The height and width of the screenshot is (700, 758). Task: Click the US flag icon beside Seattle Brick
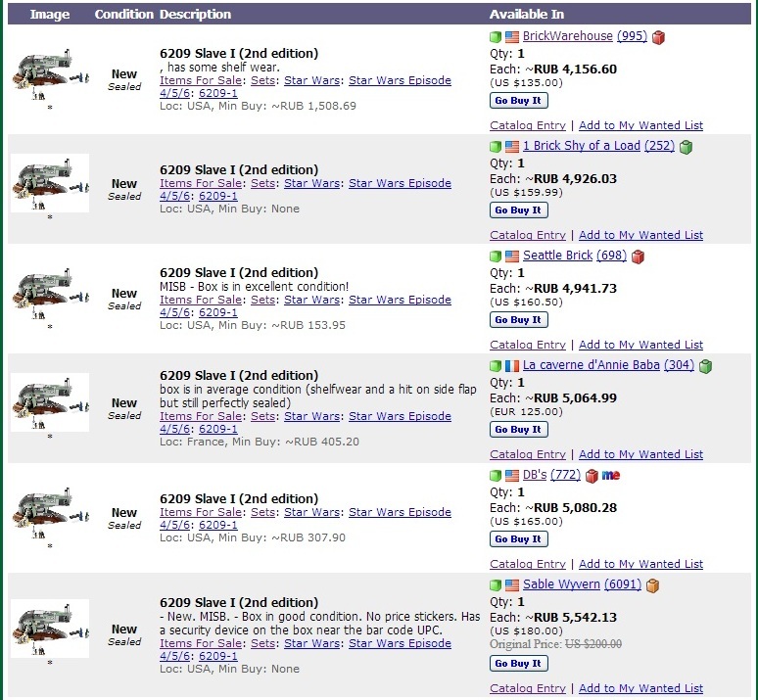pyautogui.click(x=512, y=257)
